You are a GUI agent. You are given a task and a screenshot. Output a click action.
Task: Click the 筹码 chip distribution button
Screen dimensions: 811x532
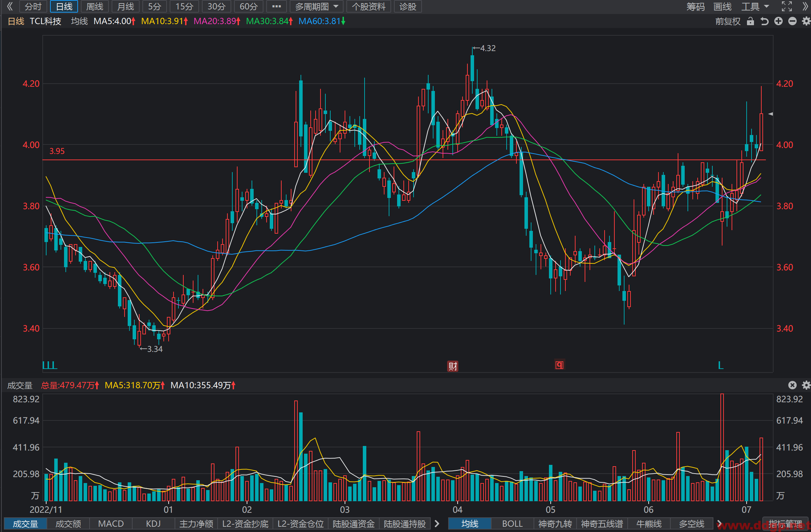[695, 6]
